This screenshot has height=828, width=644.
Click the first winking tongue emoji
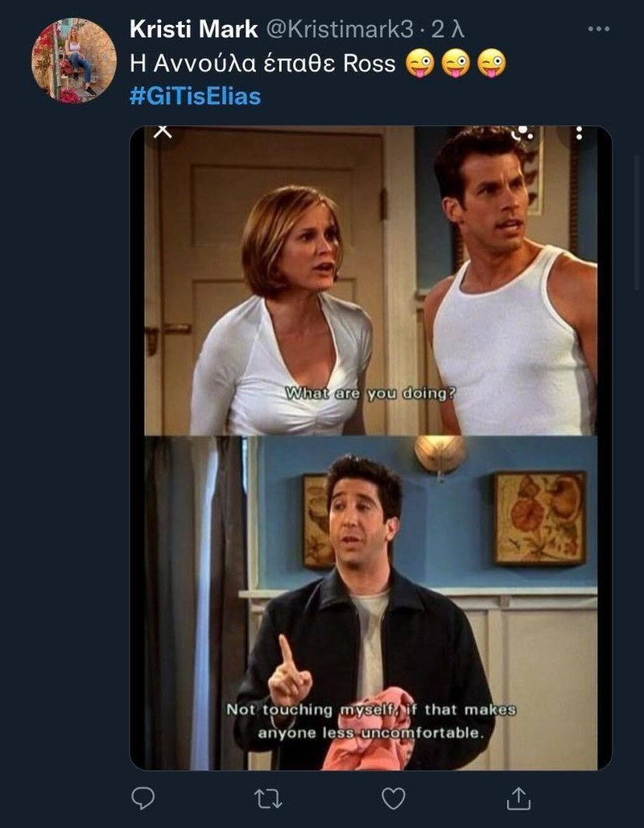(x=419, y=64)
